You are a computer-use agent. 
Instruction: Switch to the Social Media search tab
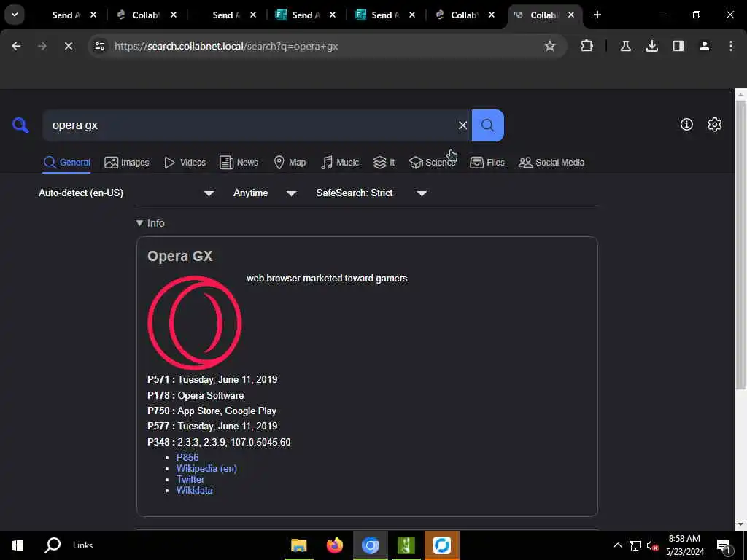[x=551, y=163]
